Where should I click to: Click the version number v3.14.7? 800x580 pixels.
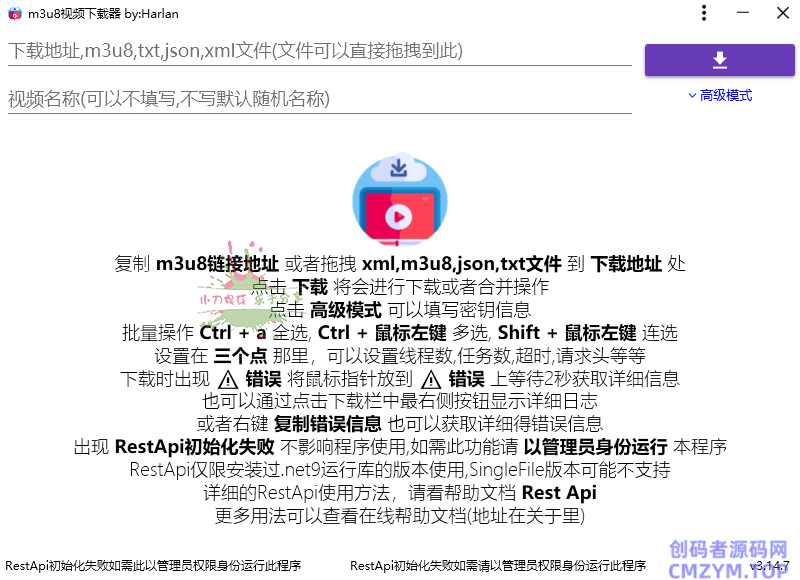(x=768, y=565)
